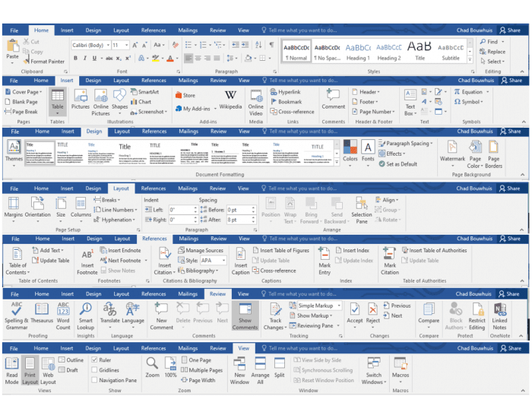Viewport: 532px width, 418px height.
Task: Insert a SmartArt graphic
Action: tap(145, 92)
